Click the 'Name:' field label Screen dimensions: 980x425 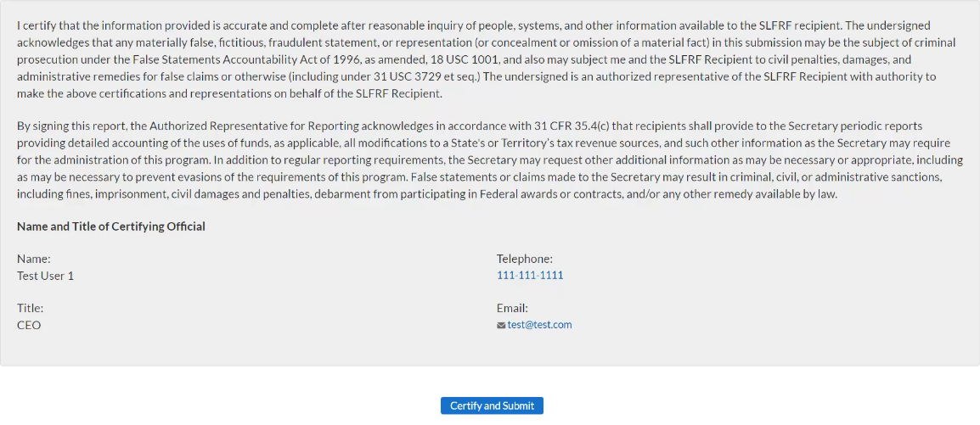click(34, 259)
